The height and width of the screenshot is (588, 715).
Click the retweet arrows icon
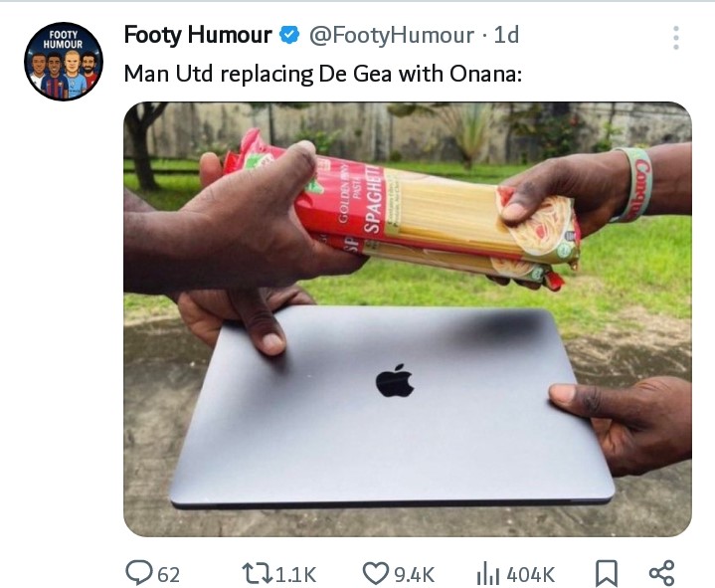257,574
